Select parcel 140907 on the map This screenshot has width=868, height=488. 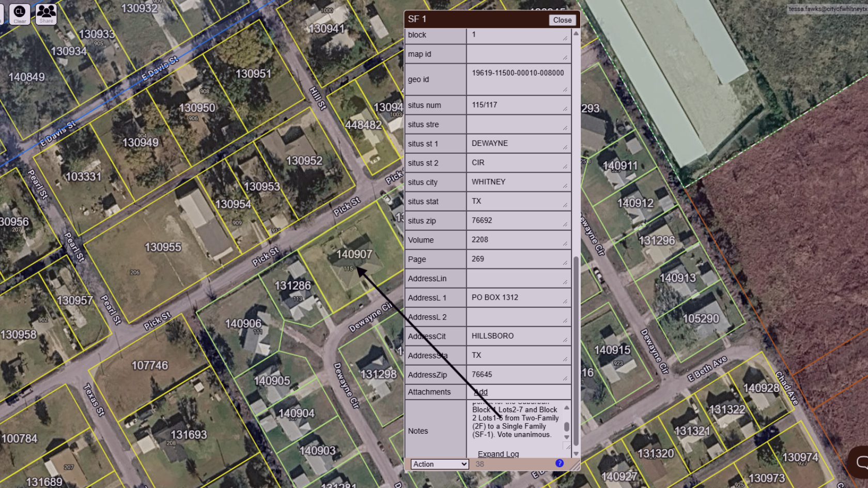tap(354, 254)
